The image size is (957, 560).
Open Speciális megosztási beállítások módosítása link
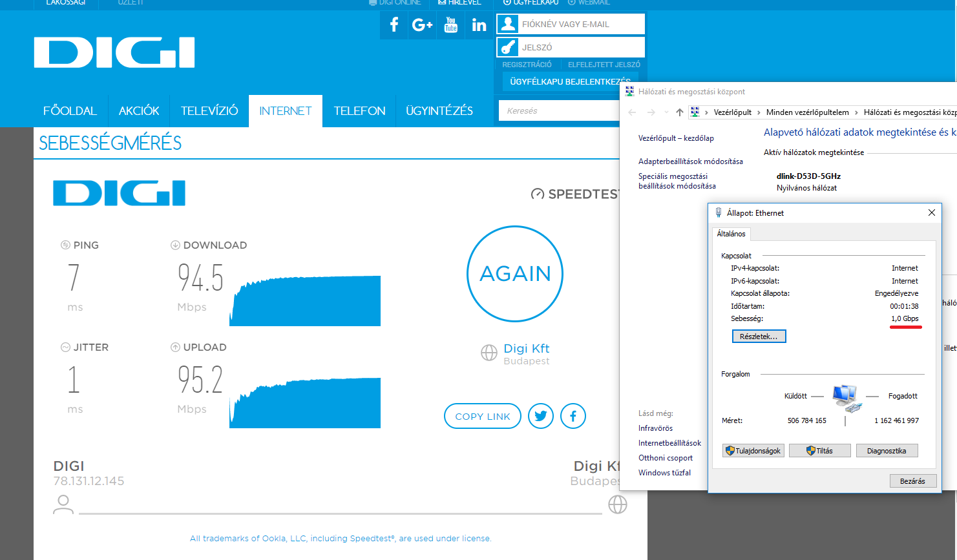click(x=677, y=181)
